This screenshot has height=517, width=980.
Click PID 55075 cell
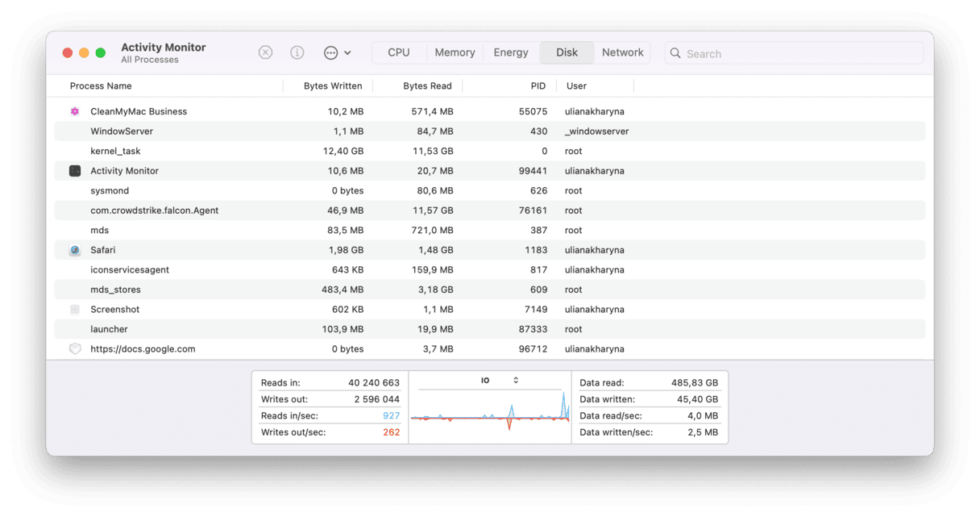coord(533,111)
